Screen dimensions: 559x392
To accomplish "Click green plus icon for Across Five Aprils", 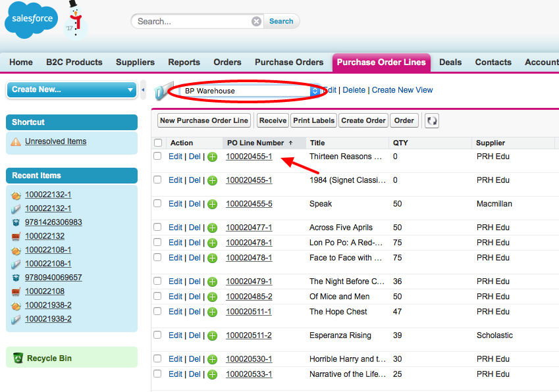I will point(213,228).
